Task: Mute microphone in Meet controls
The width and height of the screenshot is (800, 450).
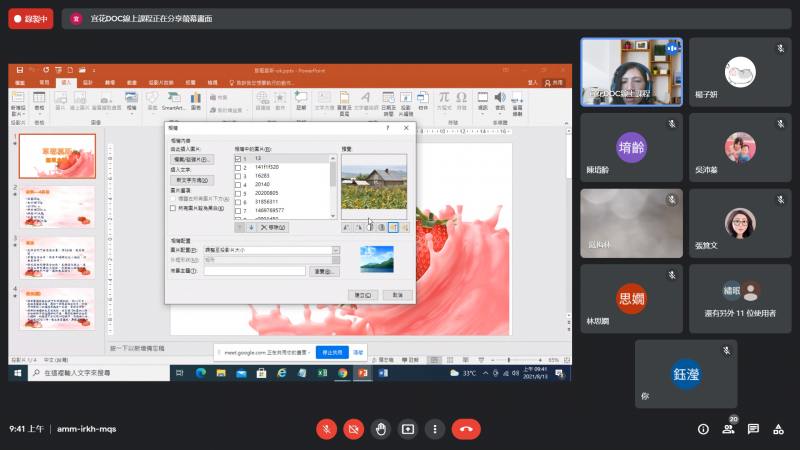Action: click(x=327, y=429)
